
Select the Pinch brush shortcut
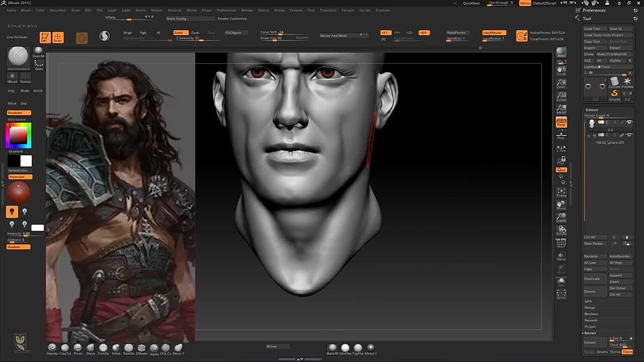pos(77,349)
